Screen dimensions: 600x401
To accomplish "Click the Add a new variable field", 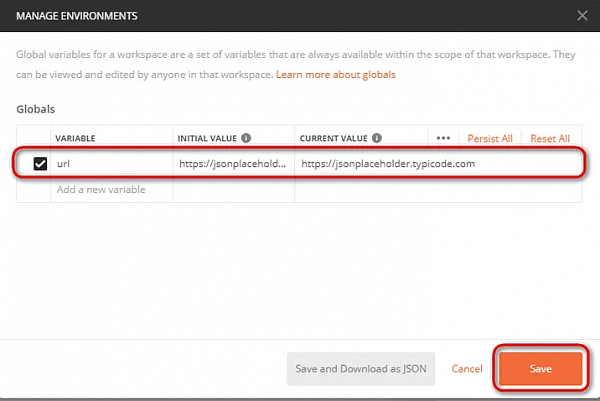I will click(110, 190).
